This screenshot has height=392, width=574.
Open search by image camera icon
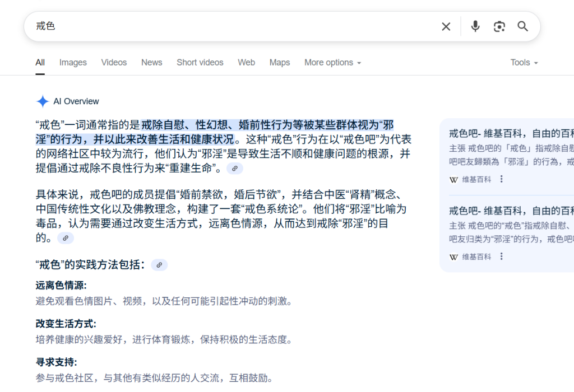click(x=499, y=26)
